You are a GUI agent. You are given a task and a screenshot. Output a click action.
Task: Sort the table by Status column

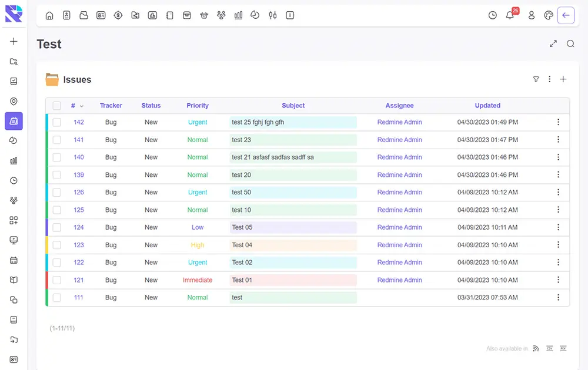click(151, 106)
